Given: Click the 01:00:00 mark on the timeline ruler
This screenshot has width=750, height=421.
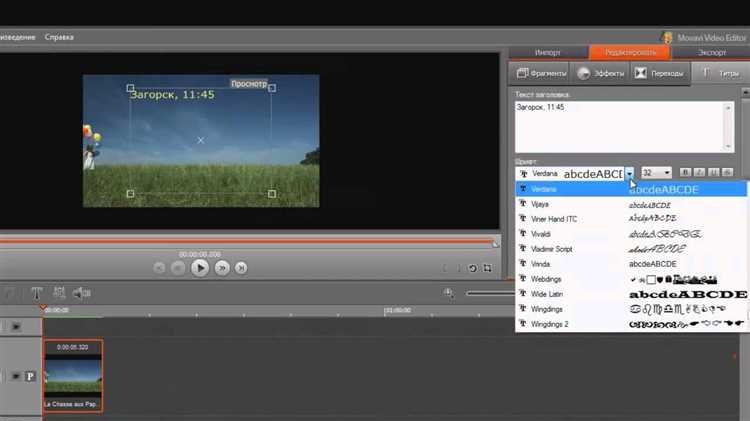Looking at the screenshot, I should point(397,310).
